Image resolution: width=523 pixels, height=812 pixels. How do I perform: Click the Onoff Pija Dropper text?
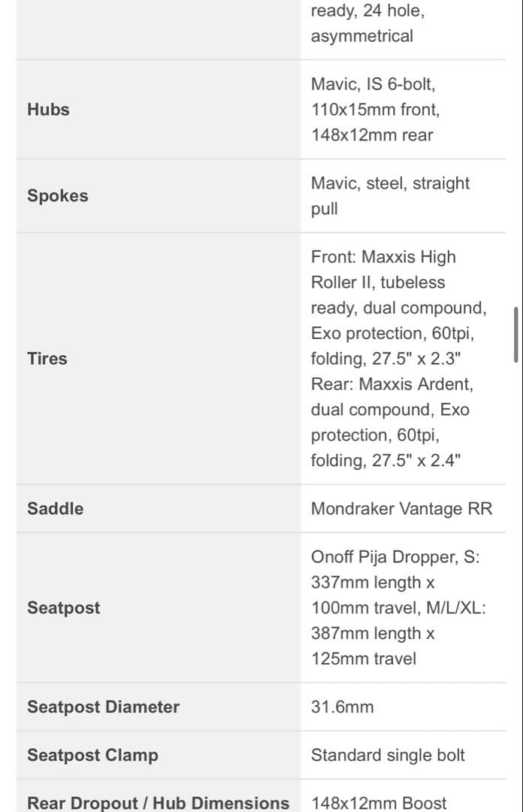(x=395, y=558)
